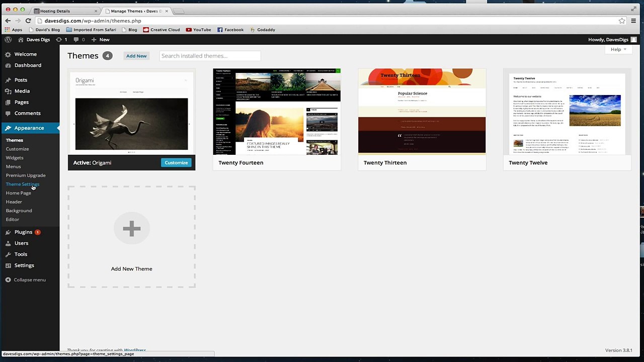The image size is (644, 362).
Task: Bookmark this page with the star icon
Action: click(622, 21)
